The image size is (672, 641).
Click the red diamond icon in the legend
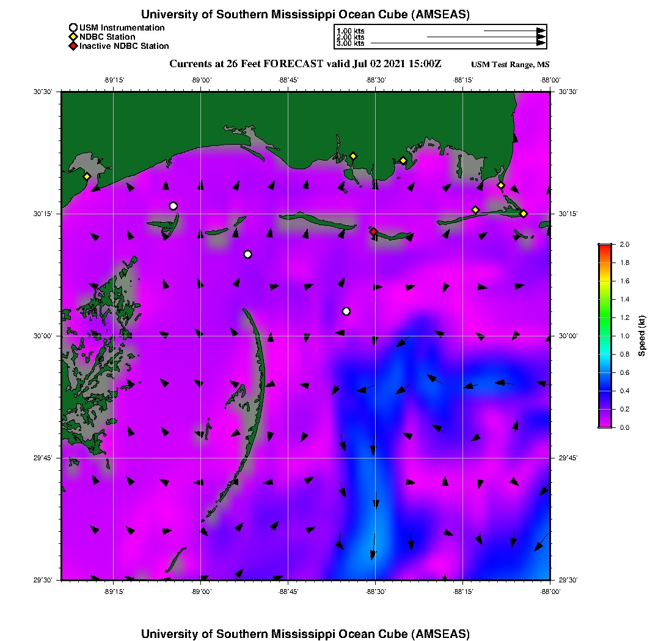click(73, 46)
